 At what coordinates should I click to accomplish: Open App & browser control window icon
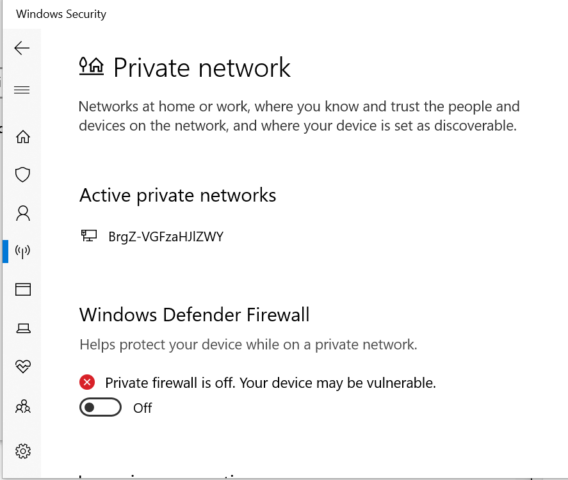click(23, 289)
